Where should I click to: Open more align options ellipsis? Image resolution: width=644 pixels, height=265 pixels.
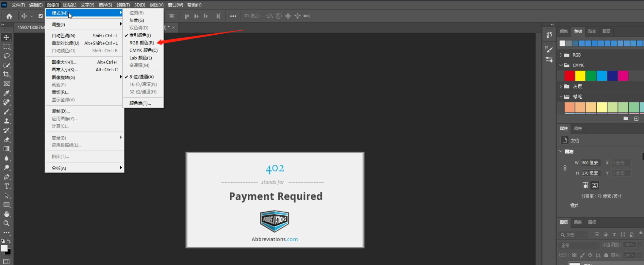pyautogui.click(x=233, y=16)
